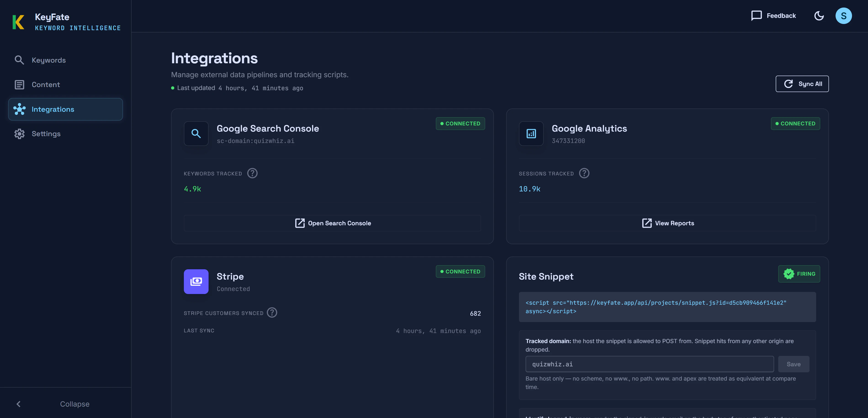Image resolution: width=868 pixels, height=418 pixels.
Task: Click the Sync All refresh icon
Action: click(x=788, y=84)
